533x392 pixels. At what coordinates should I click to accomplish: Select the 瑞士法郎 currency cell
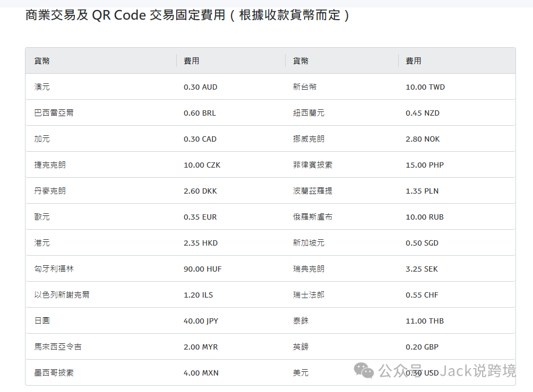(x=308, y=295)
